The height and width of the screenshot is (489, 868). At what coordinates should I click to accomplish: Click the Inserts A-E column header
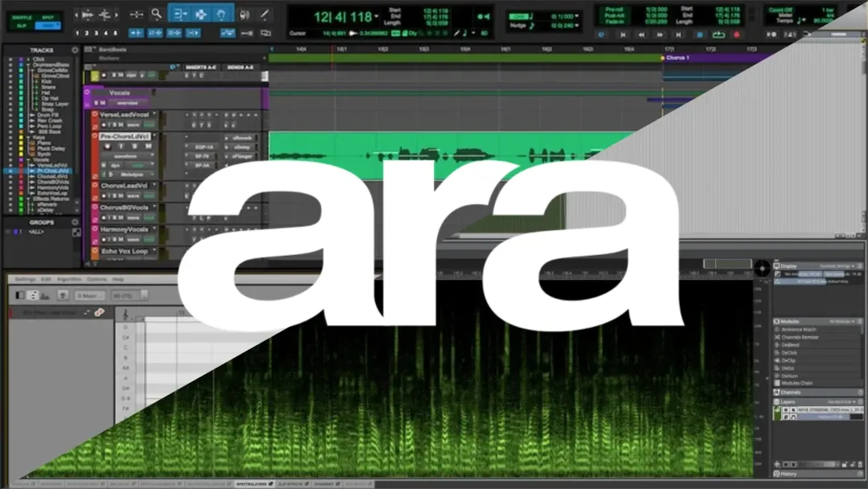tap(201, 67)
